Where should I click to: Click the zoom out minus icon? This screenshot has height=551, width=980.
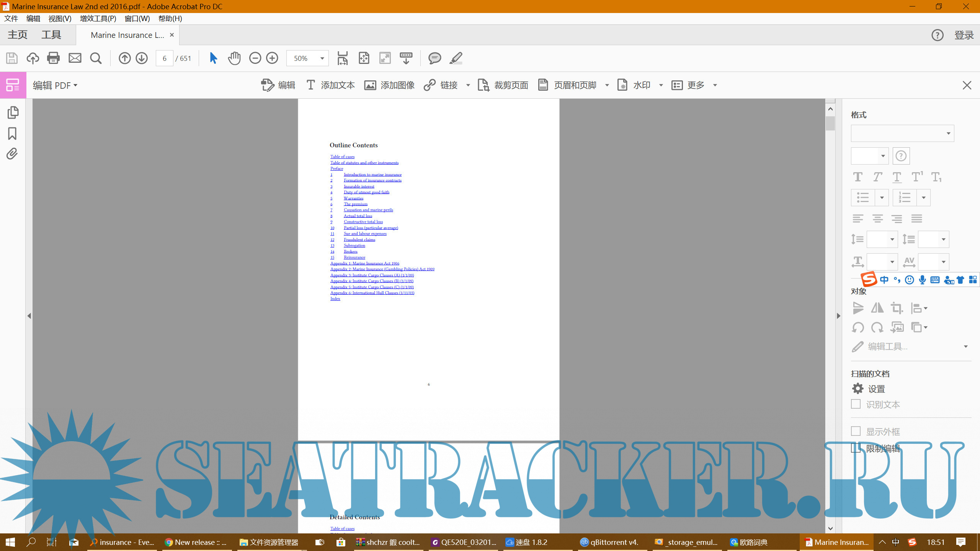(255, 58)
